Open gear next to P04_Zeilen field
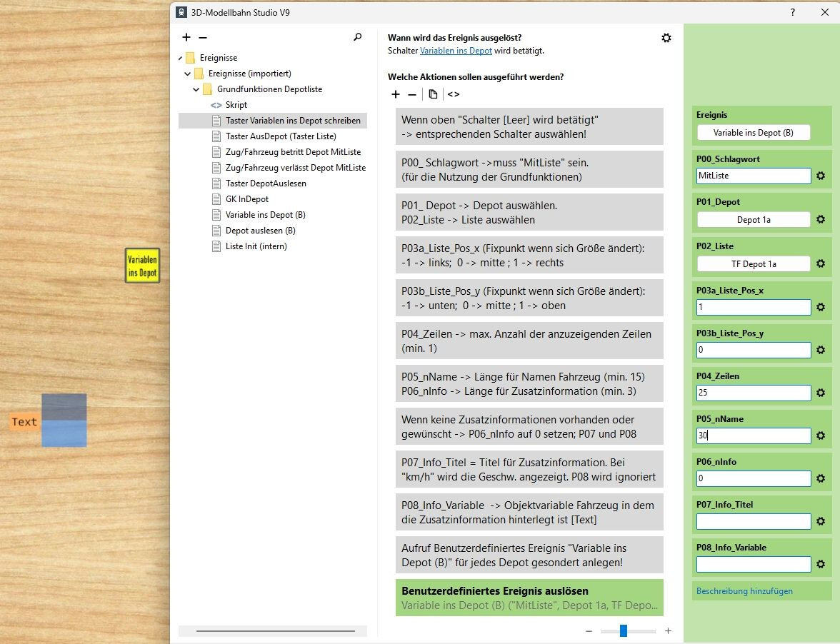 pos(820,393)
